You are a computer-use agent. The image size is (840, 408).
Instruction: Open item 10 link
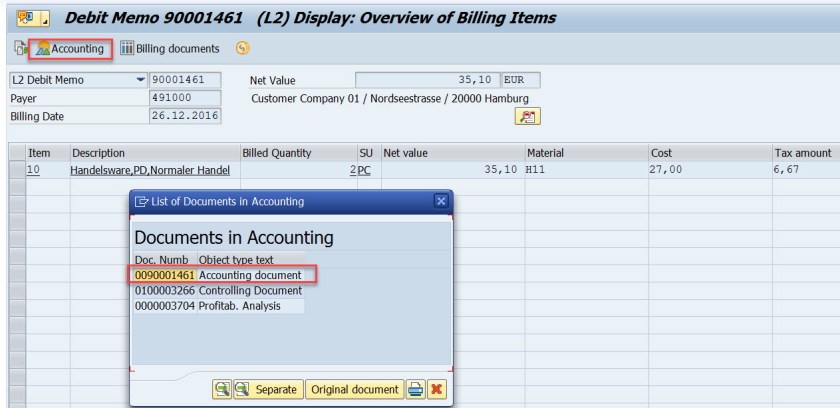point(34,170)
